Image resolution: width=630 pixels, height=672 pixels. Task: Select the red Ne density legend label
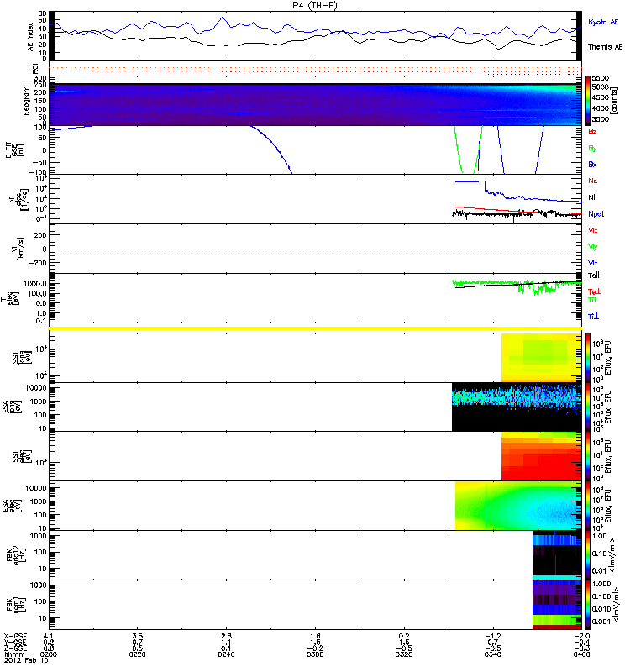[593, 181]
